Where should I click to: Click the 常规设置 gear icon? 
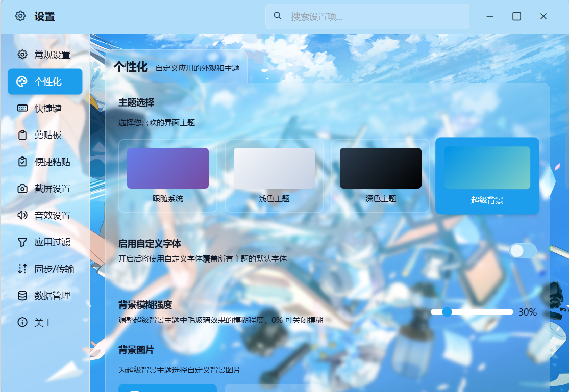[x=22, y=55]
